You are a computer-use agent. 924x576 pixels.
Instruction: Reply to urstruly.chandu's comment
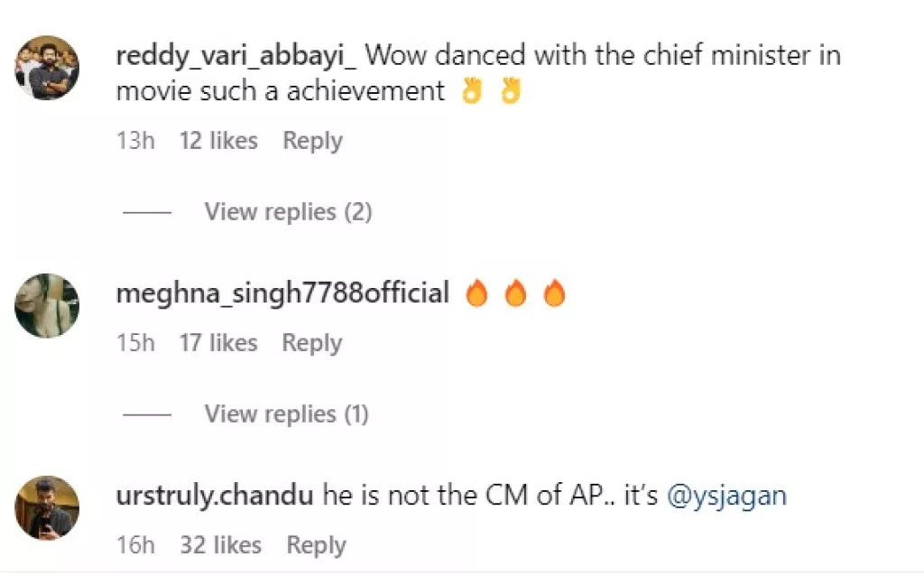click(x=317, y=544)
